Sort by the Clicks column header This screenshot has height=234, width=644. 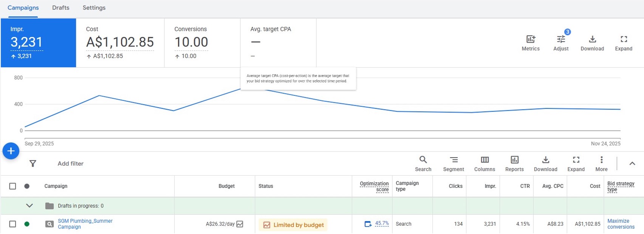click(455, 186)
